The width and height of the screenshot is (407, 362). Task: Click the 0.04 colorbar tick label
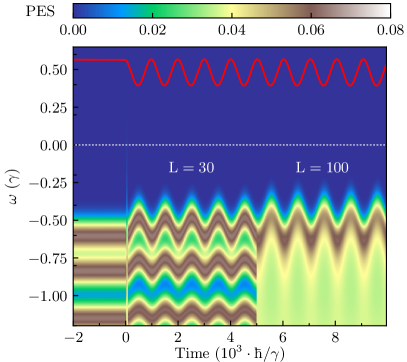point(232,30)
